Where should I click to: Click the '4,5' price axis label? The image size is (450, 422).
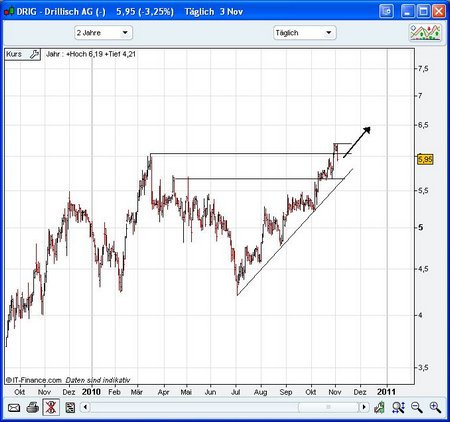[x=423, y=269]
